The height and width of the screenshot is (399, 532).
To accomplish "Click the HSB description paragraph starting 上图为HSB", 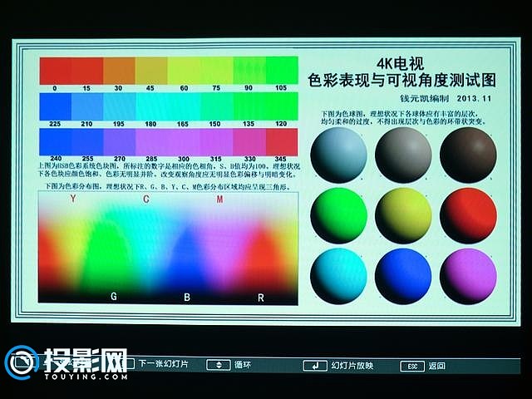I will pos(169,170).
